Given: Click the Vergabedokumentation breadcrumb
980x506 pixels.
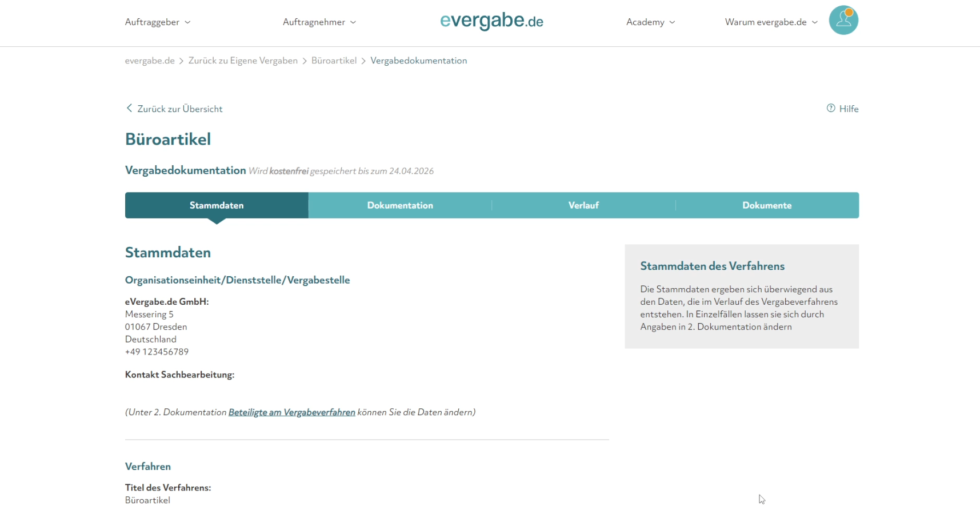Looking at the screenshot, I should click(419, 61).
